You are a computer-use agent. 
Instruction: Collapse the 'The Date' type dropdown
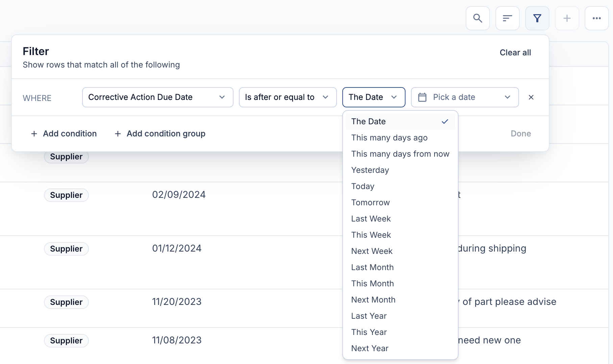(x=374, y=97)
